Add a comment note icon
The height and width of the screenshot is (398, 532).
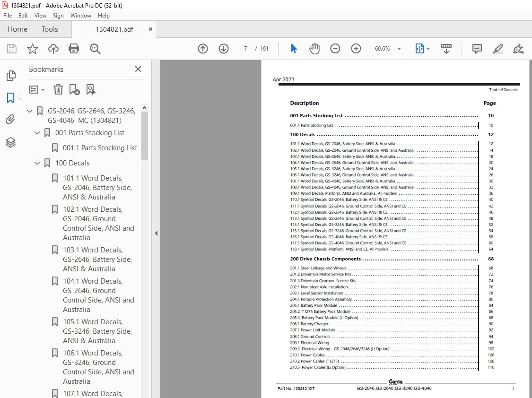(477, 49)
